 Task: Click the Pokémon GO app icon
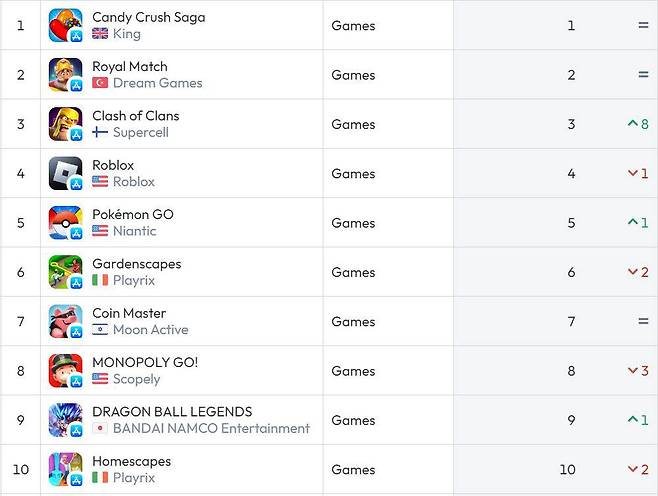click(x=65, y=223)
